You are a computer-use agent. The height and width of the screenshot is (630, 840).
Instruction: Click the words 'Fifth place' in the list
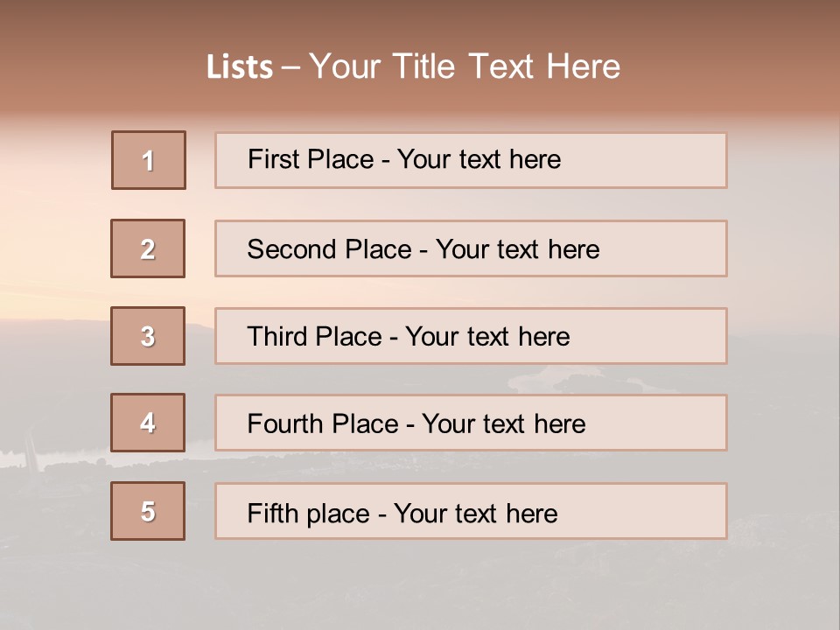[309, 513]
